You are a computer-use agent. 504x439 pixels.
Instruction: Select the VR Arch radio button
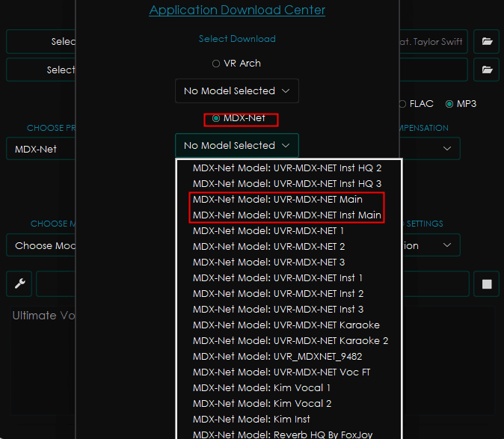tap(216, 64)
